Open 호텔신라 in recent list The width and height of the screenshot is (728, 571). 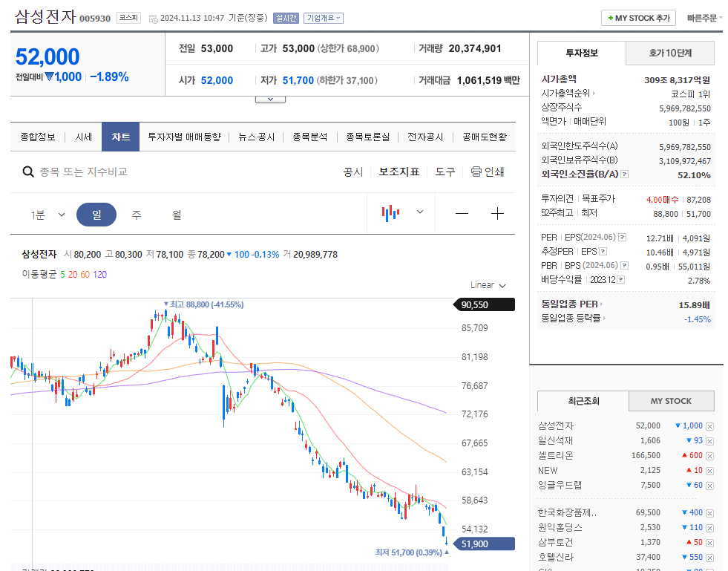coord(556,558)
